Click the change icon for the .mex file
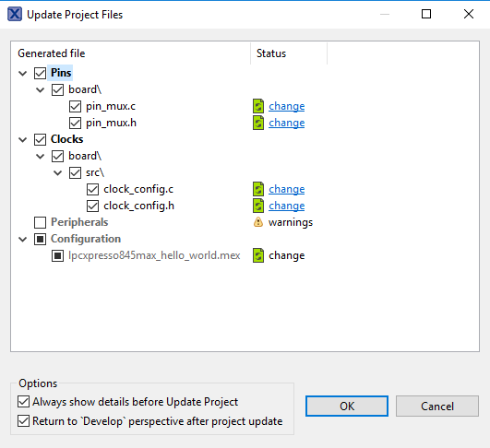The width and height of the screenshot is (490, 448). coord(258,255)
